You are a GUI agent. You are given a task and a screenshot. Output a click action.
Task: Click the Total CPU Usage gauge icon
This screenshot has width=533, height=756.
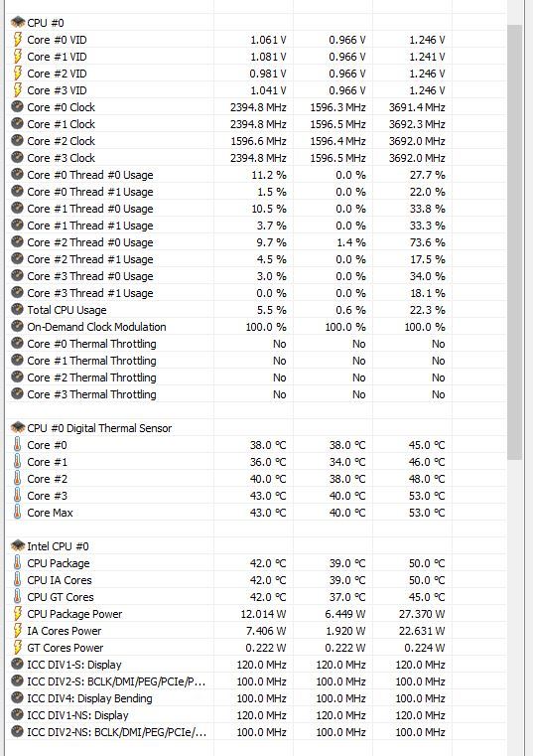pos(17,309)
